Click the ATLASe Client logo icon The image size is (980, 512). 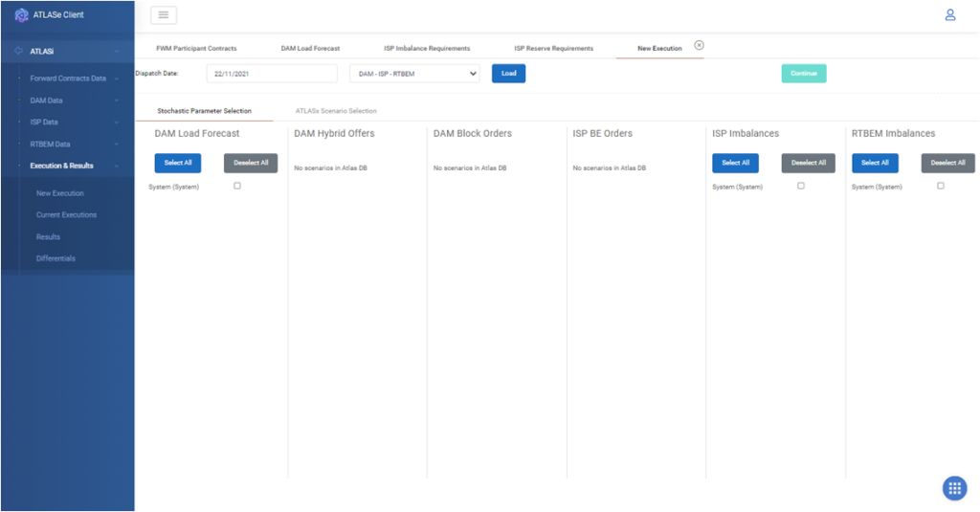click(21, 14)
